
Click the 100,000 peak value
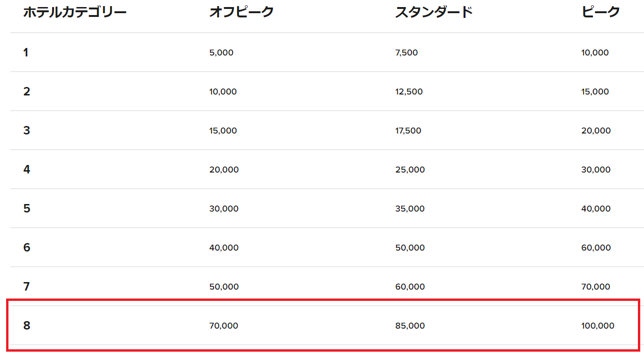(x=597, y=326)
